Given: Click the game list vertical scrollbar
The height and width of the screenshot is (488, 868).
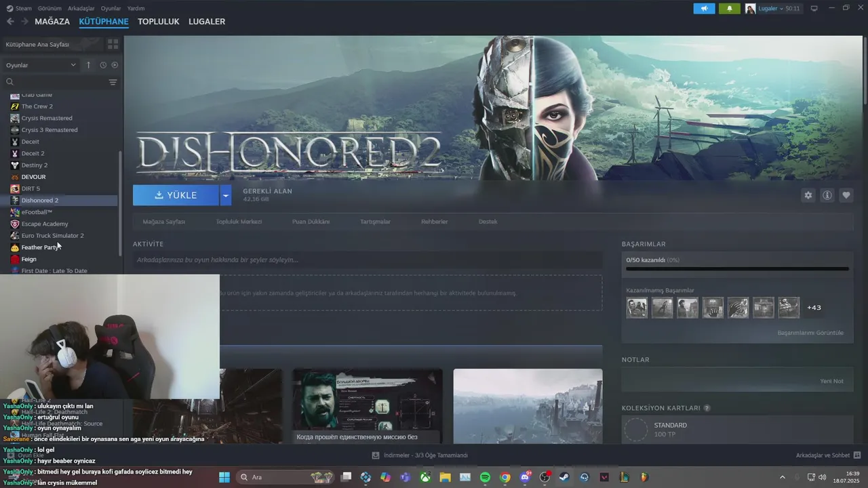Looking at the screenshot, I should (121, 203).
